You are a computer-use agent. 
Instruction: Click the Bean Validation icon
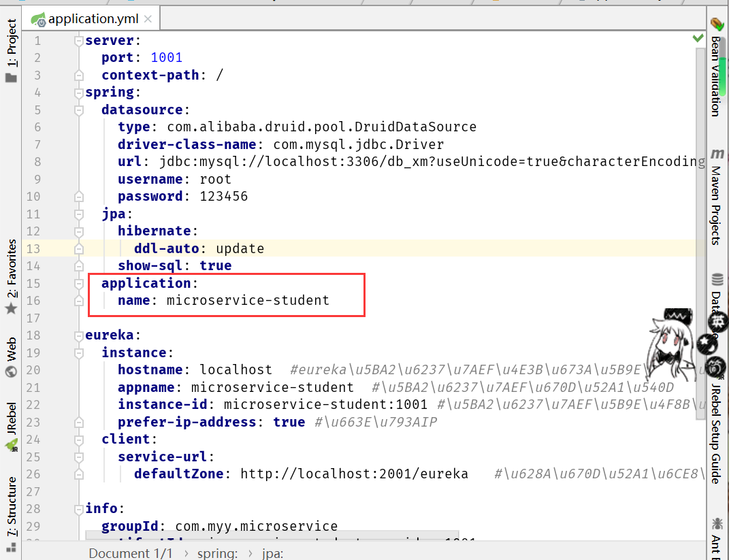(x=717, y=24)
